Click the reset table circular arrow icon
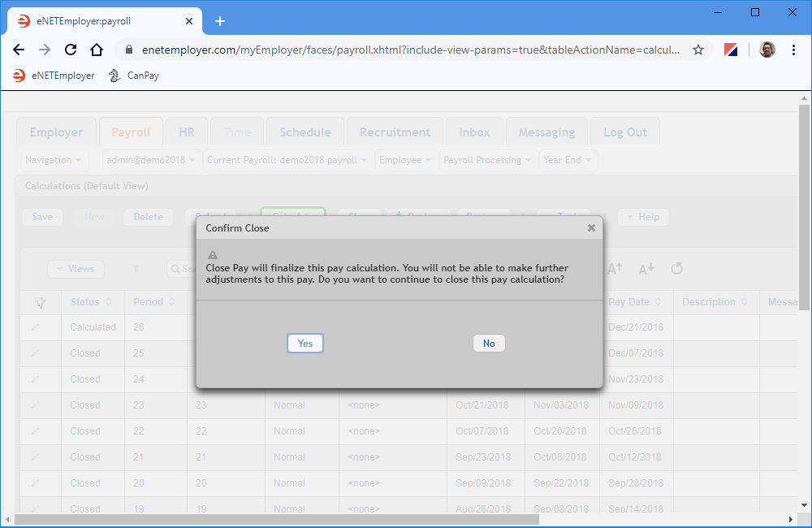The image size is (812, 528). [676, 269]
